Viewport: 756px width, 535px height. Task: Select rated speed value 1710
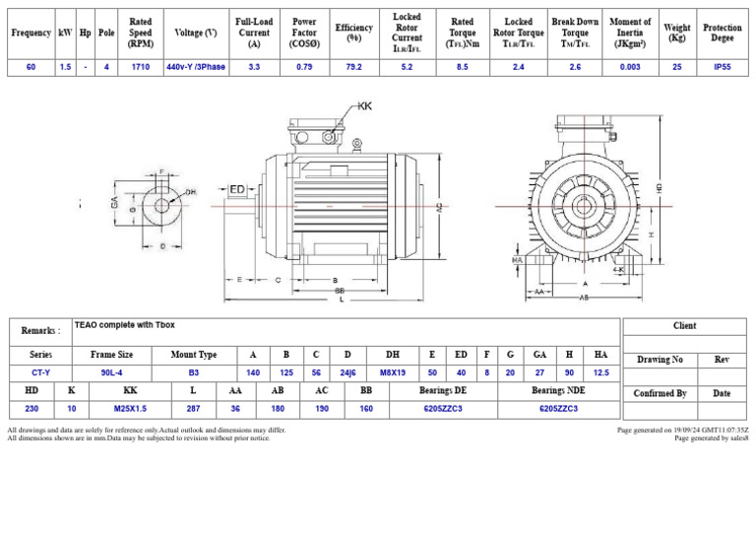[x=141, y=67]
